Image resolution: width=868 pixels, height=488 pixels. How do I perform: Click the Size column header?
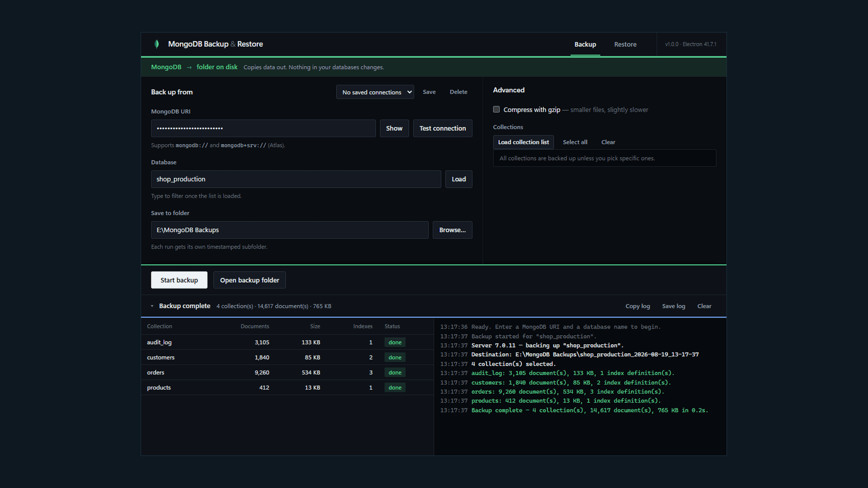click(x=315, y=326)
